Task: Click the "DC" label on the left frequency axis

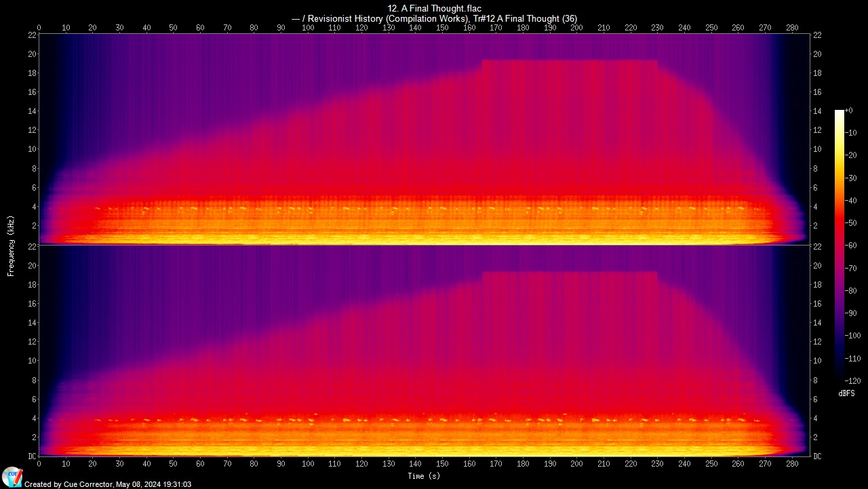Action: click(32, 456)
